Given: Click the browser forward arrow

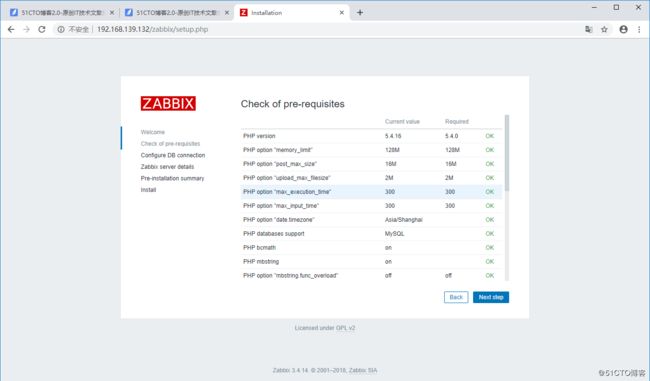Looking at the screenshot, I should click(27, 29).
